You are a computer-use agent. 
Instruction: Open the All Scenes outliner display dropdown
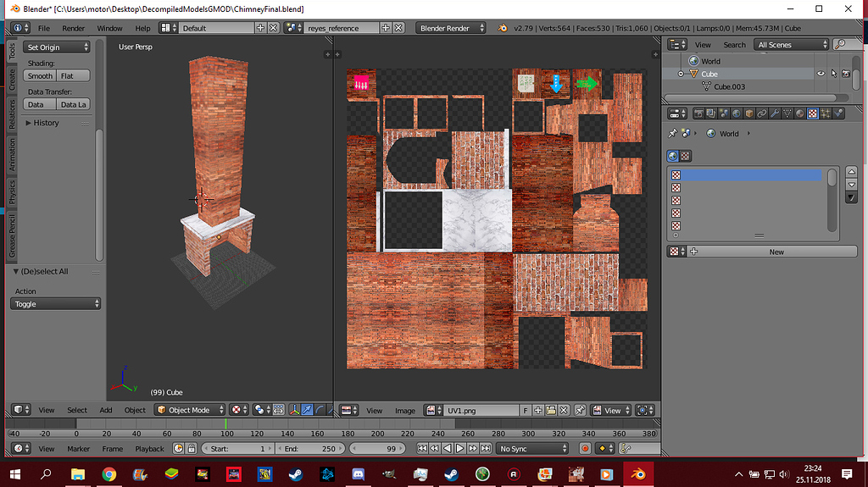tap(791, 45)
